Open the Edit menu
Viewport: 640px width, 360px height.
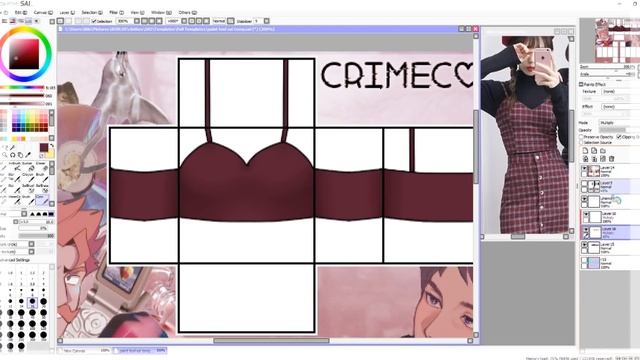(x=21, y=13)
